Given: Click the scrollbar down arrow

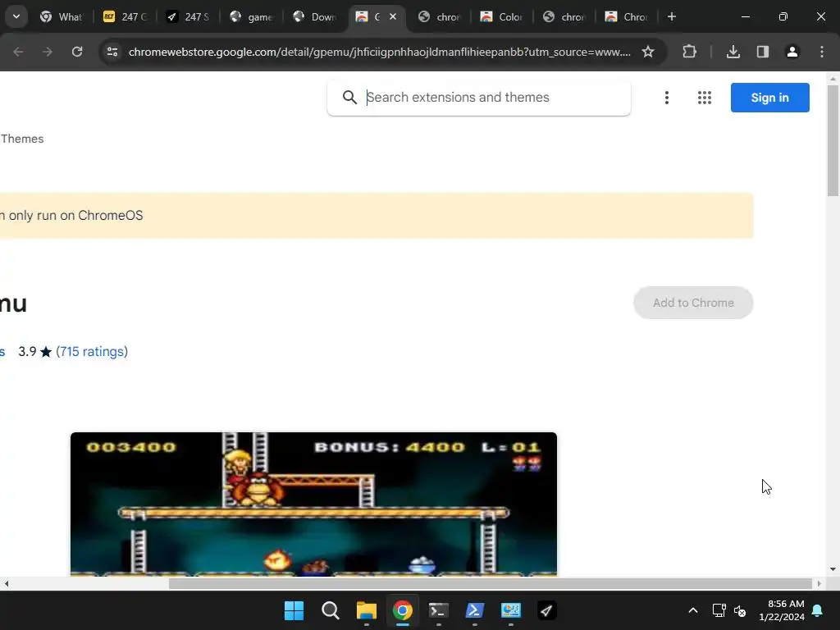Looking at the screenshot, I should (x=833, y=569).
